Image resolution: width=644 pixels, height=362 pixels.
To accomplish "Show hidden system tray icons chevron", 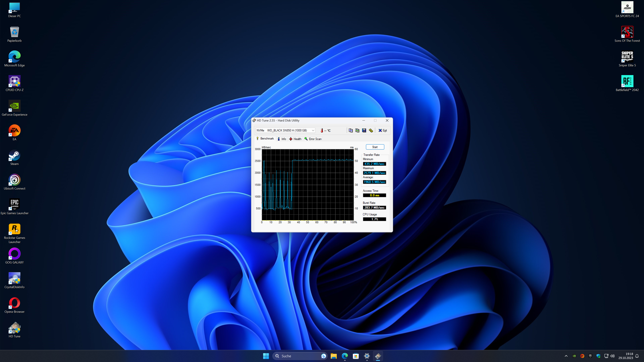I will (566, 356).
